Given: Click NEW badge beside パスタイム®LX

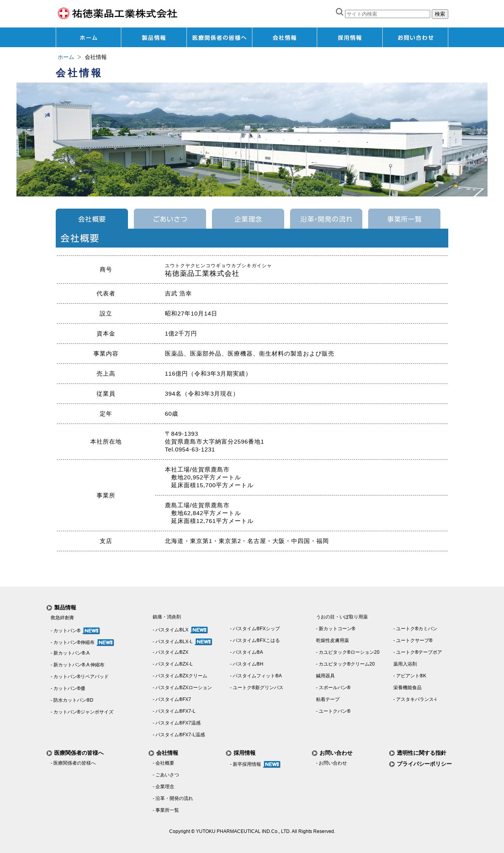Looking at the screenshot, I should (x=199, y=630).
